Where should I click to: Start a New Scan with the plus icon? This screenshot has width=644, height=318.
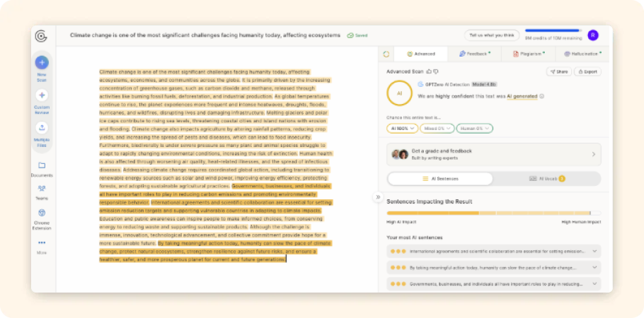click(42, 62)
